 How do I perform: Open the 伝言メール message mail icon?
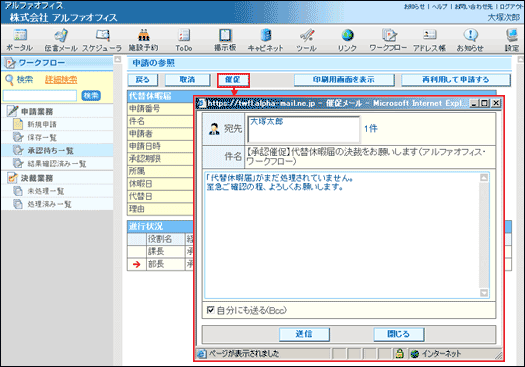(61, 35)
